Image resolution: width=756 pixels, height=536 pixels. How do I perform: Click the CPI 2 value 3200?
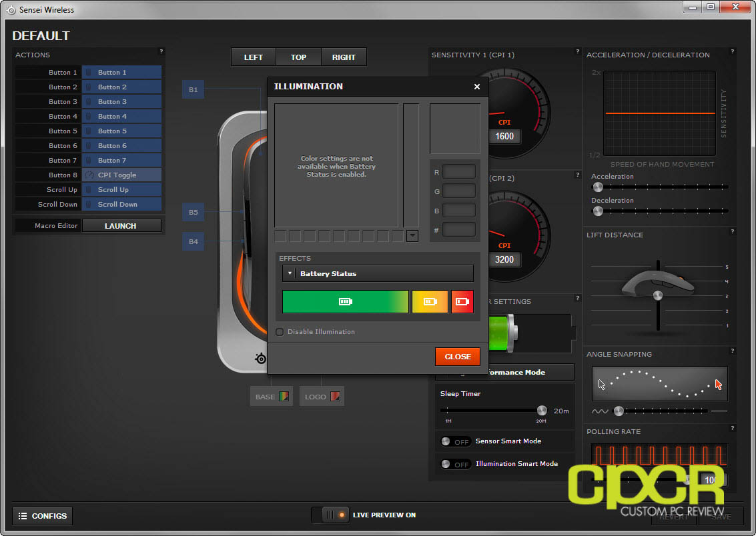(504, 259)
